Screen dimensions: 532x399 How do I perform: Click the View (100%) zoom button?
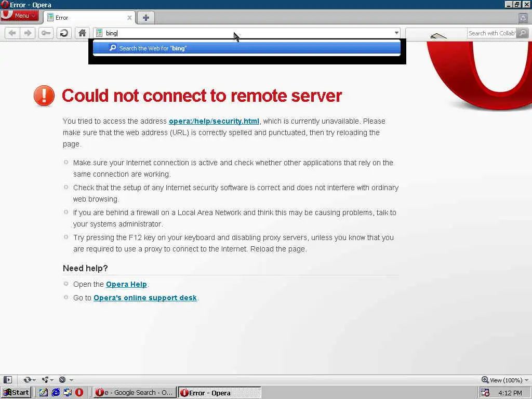(x=502, y=380)
